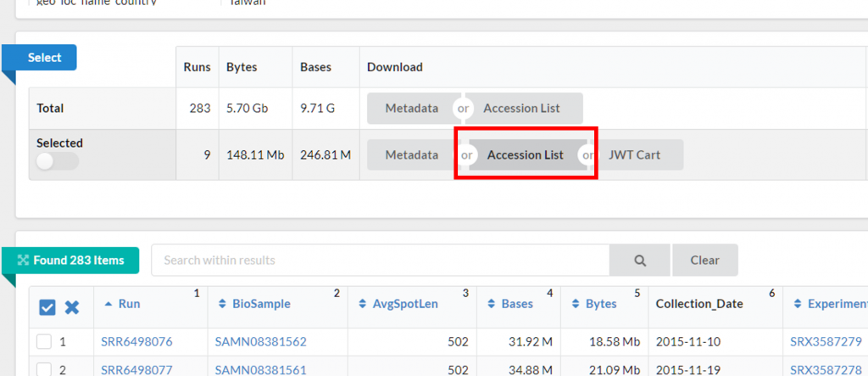Click the 283 total runs value
The image size is (868, 376).
pyautogui.click(x=200, y=108)
